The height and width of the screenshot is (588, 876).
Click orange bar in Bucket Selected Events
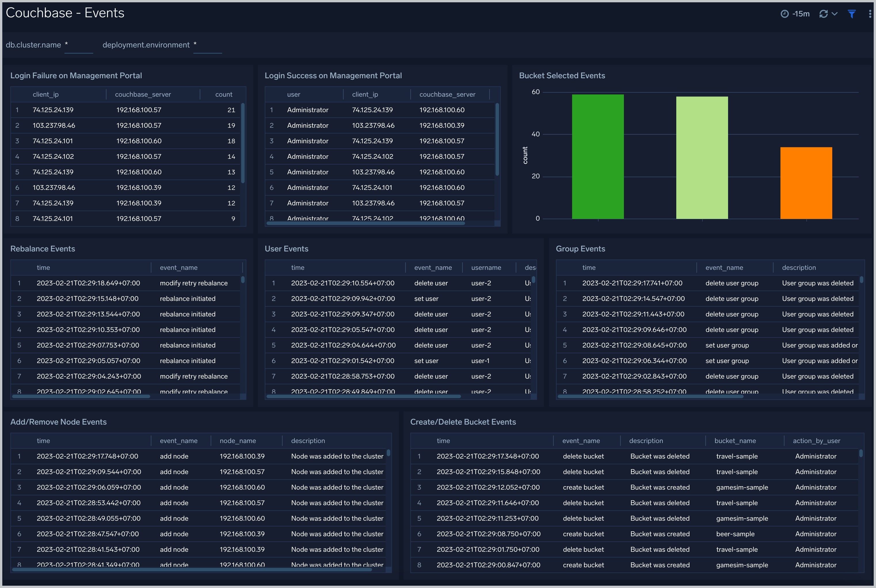coord(806,183)
